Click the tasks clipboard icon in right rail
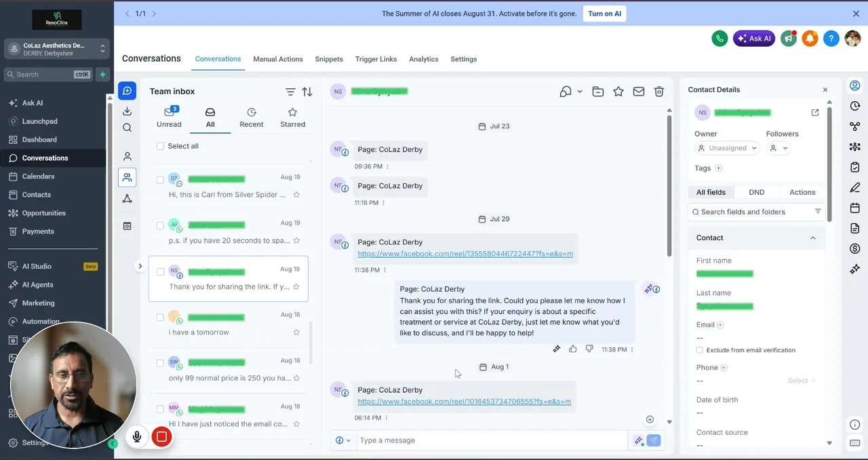 (855, 168)
